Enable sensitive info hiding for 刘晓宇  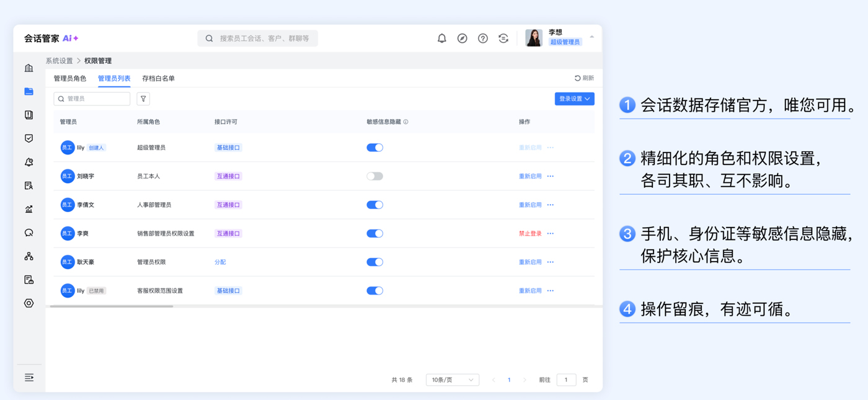[374, 176]
